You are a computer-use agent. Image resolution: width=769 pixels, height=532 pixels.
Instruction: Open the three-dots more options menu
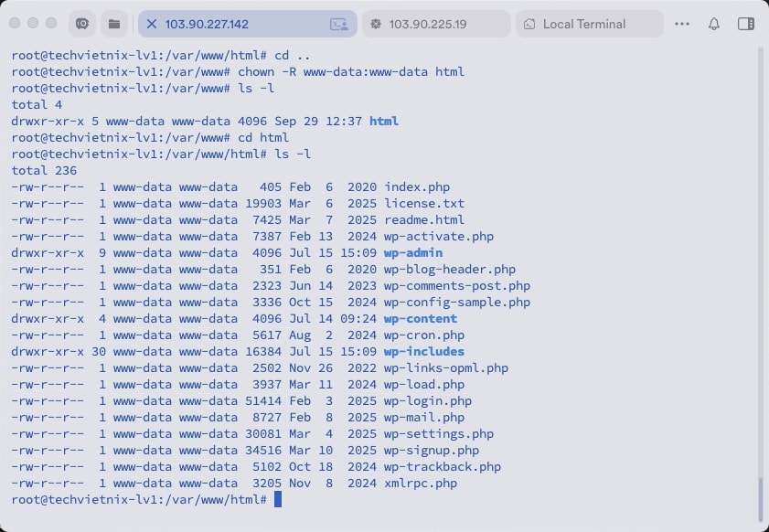click(682, 24)
